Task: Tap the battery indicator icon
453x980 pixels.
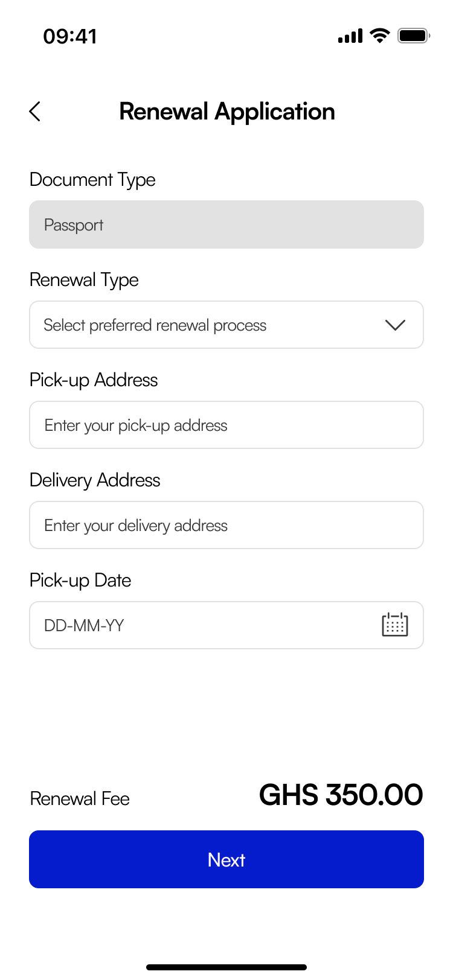Action: coord(413,36)
